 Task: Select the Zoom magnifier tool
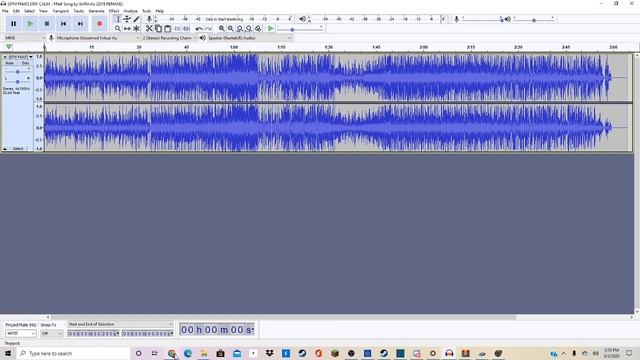click(x=118, y=29)
